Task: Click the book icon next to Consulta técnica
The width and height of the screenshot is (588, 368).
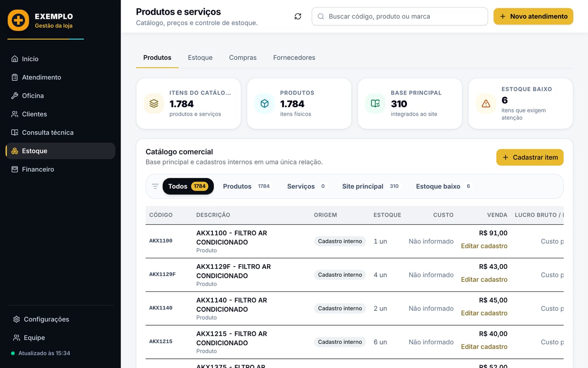Action: (15, 132)
